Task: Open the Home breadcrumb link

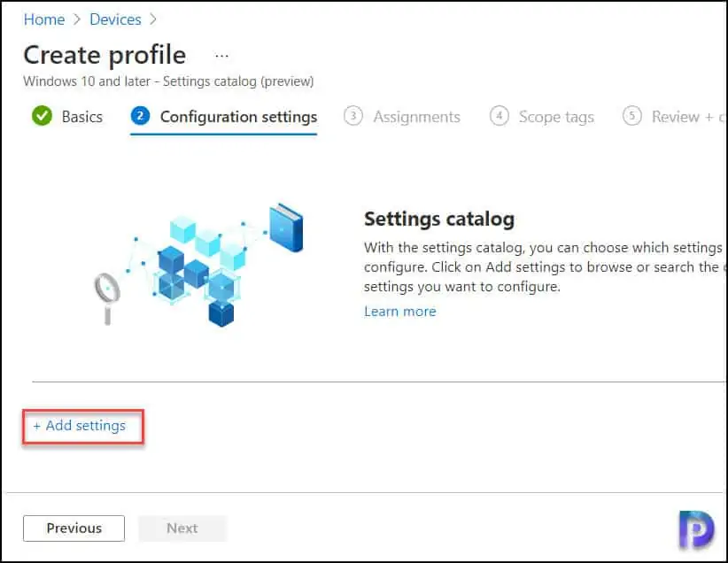Action: coord(44,19)
